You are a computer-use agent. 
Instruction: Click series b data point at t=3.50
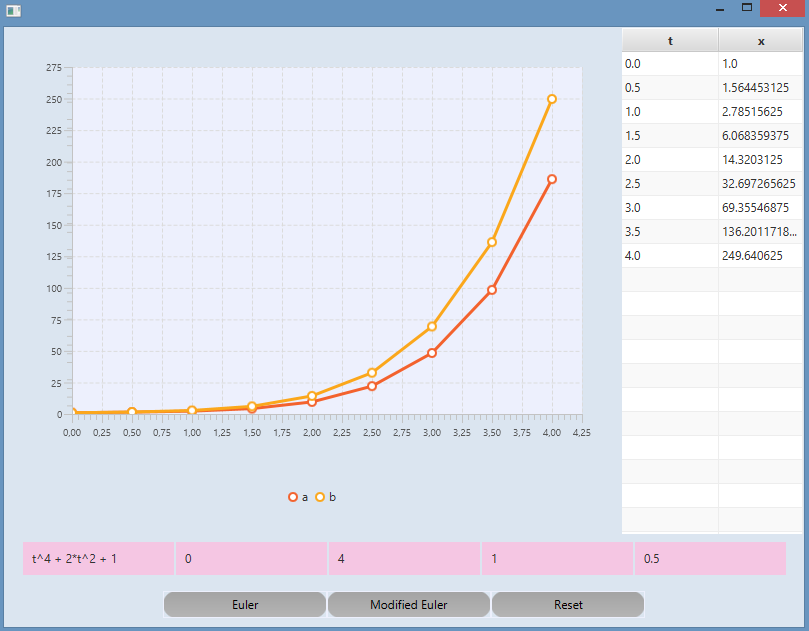pyautogui.click(x=492, y=242)
